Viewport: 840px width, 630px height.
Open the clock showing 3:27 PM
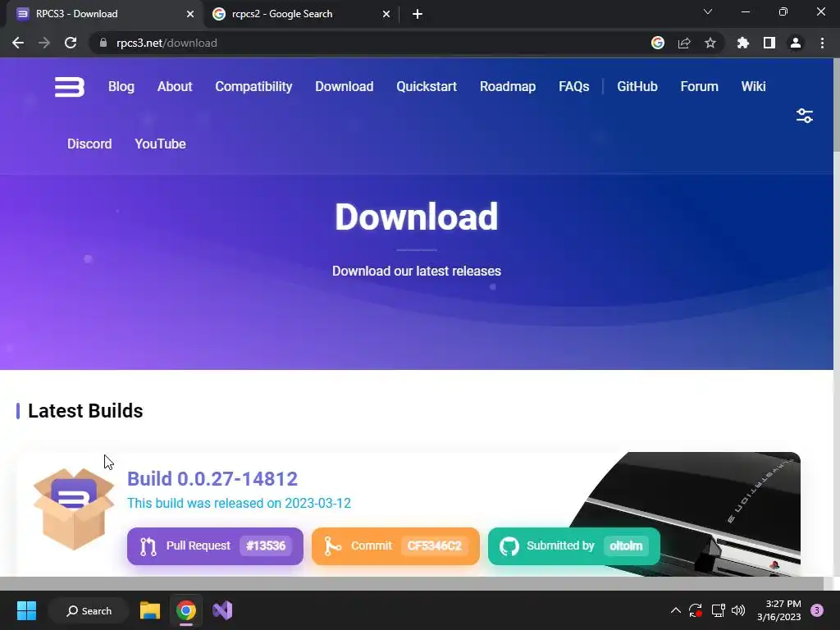[x=779, y=610]
